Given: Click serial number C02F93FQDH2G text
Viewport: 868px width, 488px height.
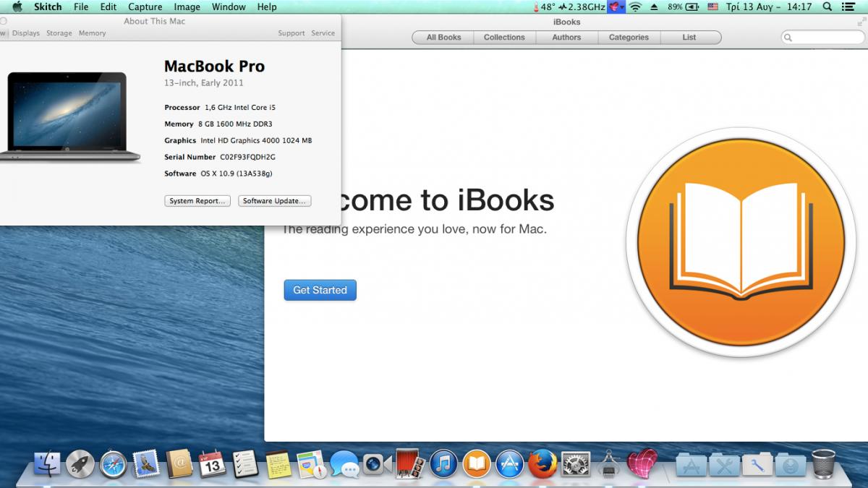Looking at the screenshot, I should click(248, 157).
